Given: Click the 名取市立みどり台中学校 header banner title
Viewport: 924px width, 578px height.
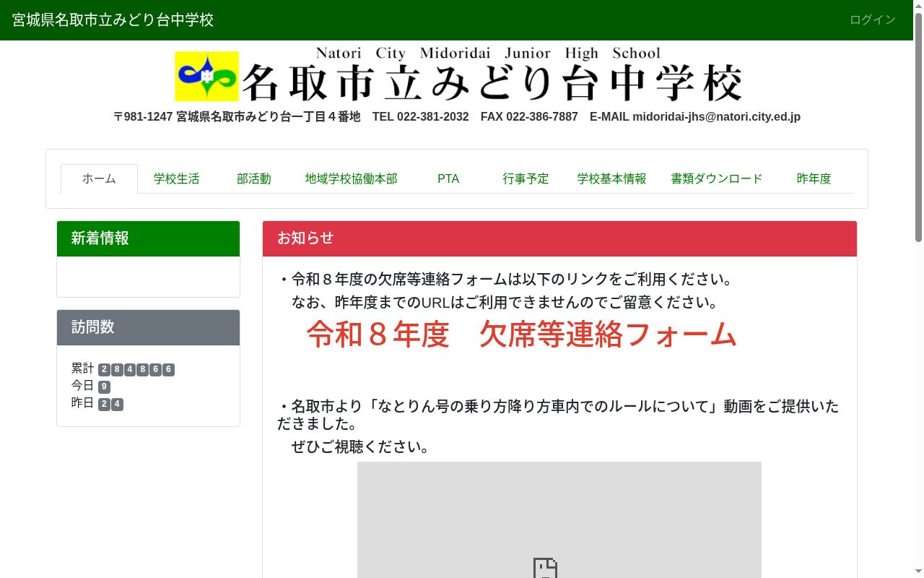Looking at the screenshot, I should 492,82.
